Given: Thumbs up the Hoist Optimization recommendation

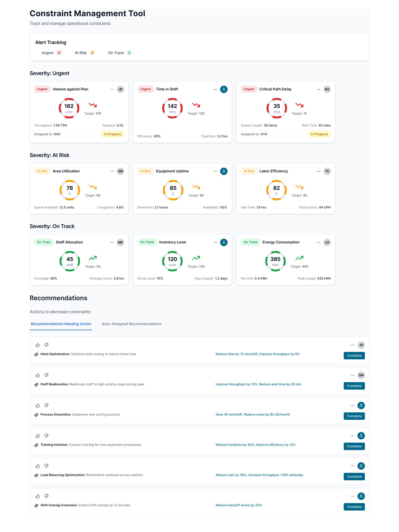Looking at the screenshot, I should (38, 345).
